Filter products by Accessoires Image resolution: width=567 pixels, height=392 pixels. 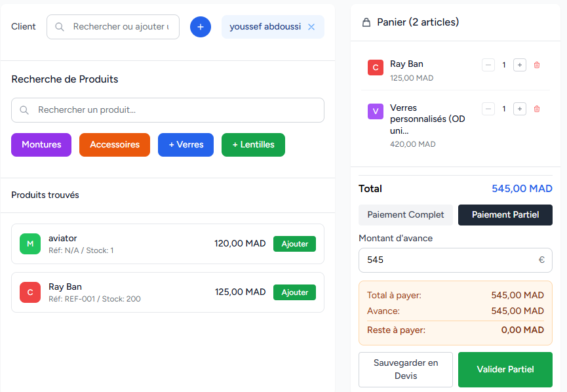tap(115, 145)
